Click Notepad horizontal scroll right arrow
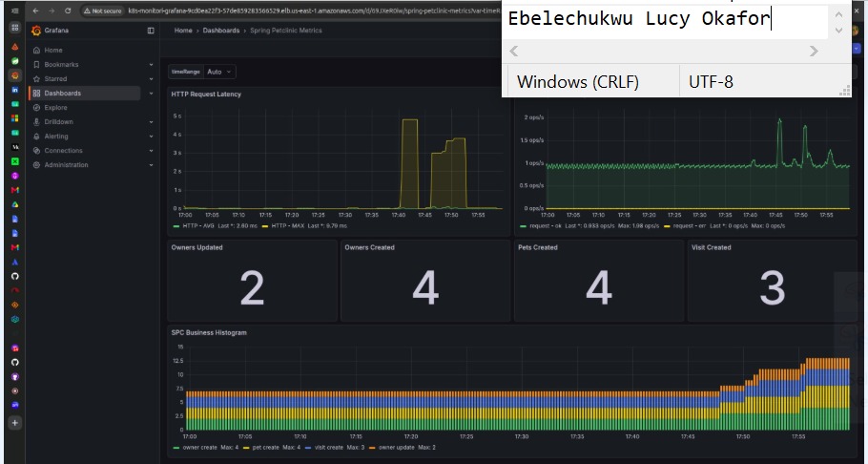 [x=814, y=51]
